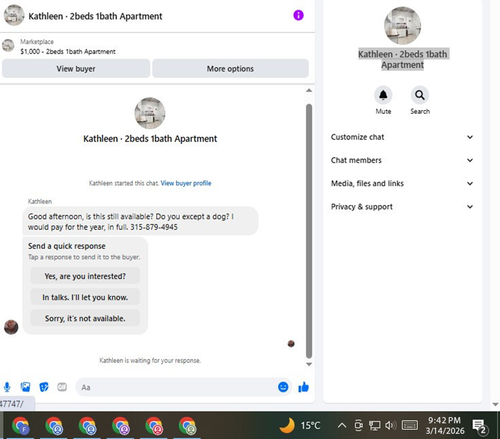Send a thumbs up like
This screenshot has width=500, height=439.
(x=303, y=387)
